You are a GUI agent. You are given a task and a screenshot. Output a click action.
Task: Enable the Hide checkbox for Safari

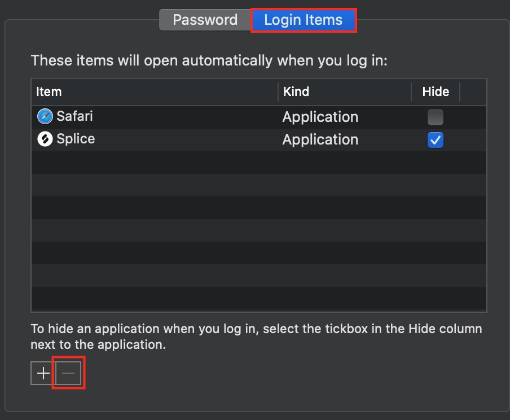(x=435, y=117)
